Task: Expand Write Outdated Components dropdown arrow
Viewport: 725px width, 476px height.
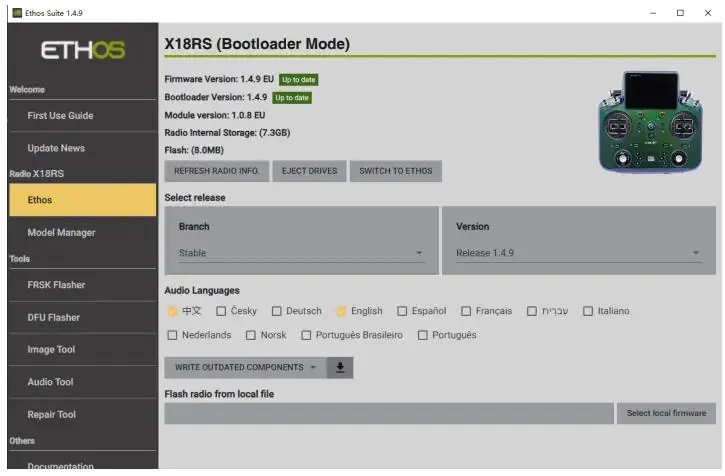Action: click(313, 368)
